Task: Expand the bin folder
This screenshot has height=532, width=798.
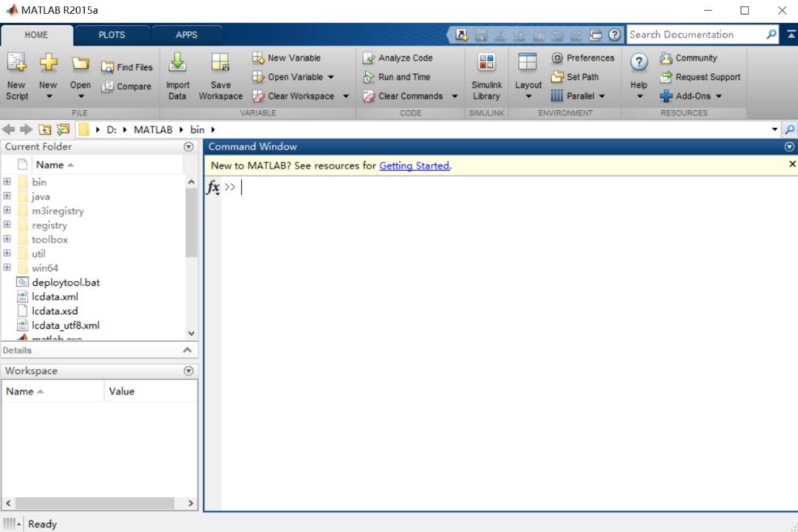Action: point(7,182)
